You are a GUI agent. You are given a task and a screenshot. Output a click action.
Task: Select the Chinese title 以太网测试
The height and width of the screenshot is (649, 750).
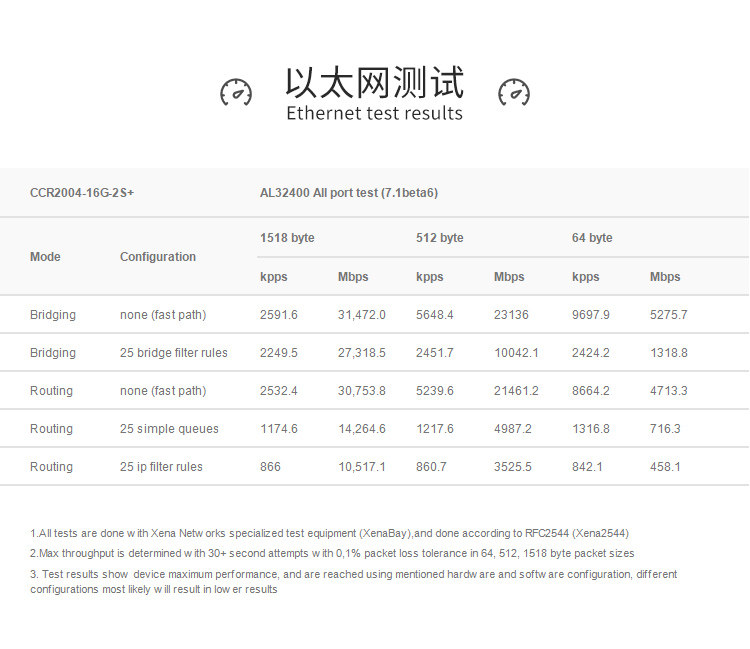pyautogui.click(x=375, y=83)
